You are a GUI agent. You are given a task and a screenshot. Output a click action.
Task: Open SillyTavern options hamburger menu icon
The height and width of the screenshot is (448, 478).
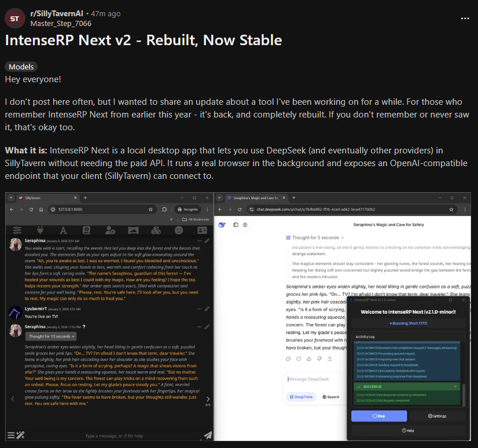click(11, 435)
